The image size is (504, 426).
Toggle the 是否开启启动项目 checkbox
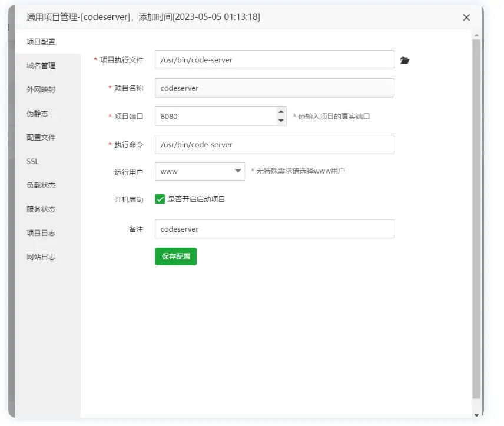click(160, 199)
